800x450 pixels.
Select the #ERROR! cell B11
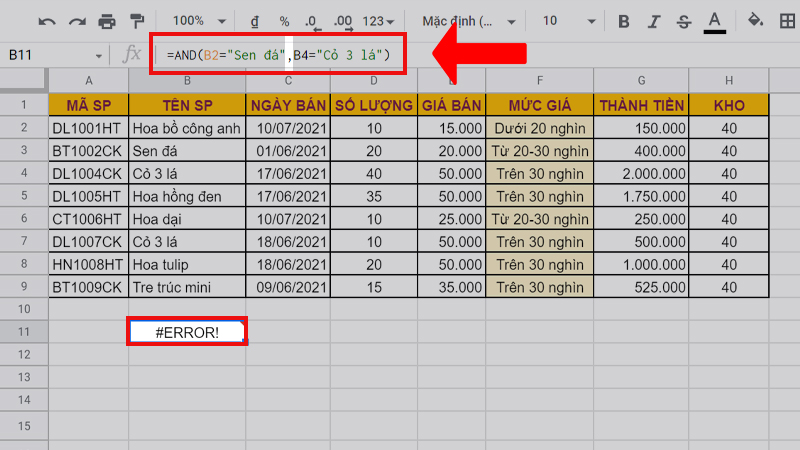click(187, 332)
